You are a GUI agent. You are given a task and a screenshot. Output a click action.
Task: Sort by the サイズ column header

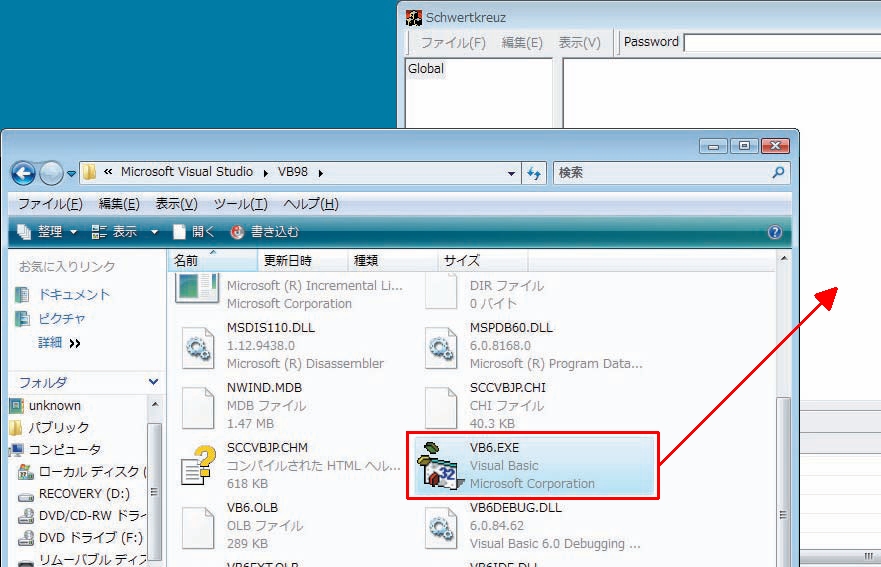click(483, 261)
